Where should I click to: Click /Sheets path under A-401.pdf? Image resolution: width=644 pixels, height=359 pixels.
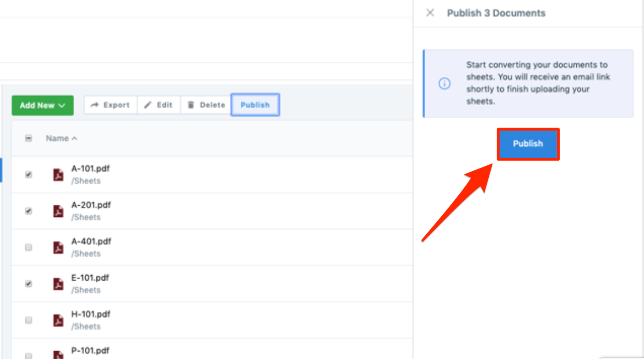pyautogui.click(x=86, y=254)
